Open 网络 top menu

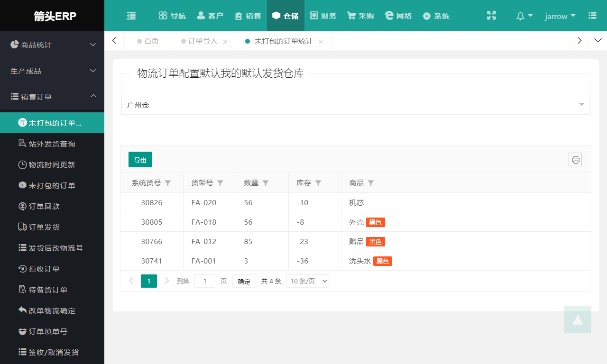coord(398,16)
